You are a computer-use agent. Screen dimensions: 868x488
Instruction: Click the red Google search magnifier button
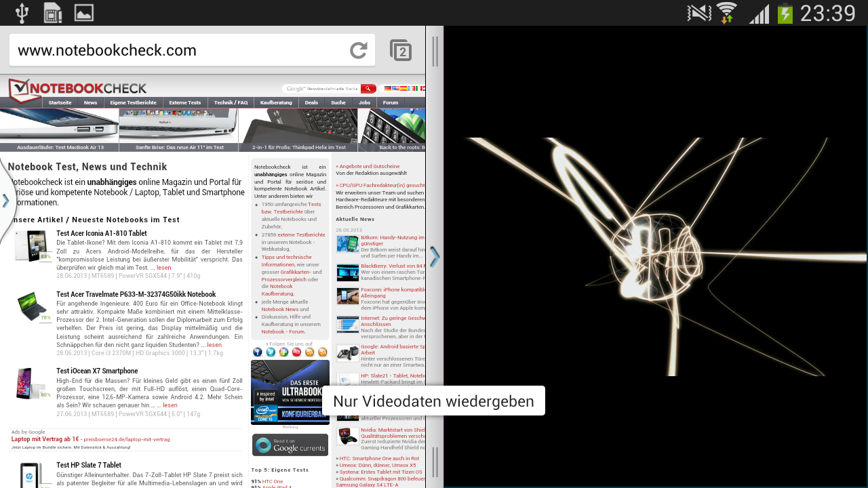click(368, 89)
